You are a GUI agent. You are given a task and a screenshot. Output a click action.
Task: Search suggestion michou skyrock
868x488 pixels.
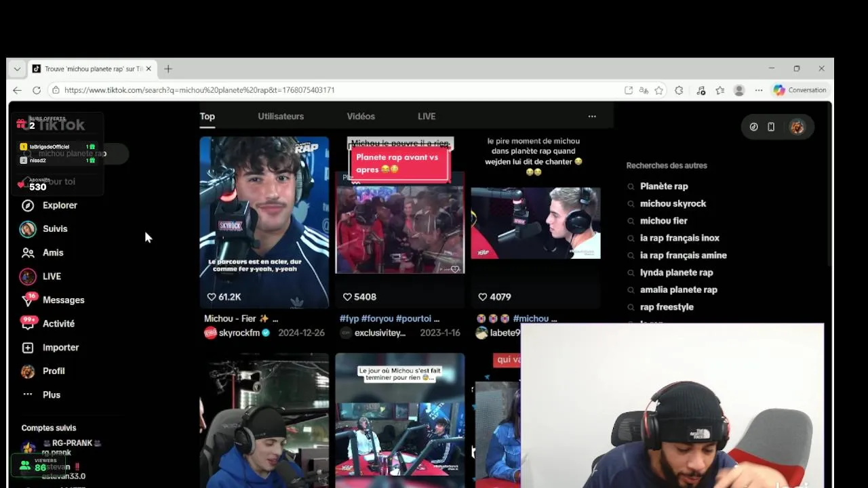pos(673,203)
